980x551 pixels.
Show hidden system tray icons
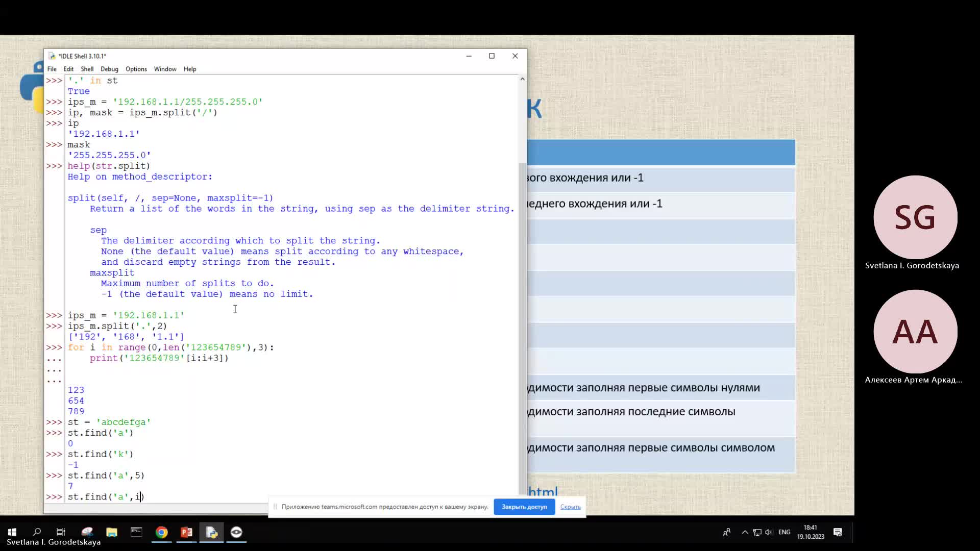(x=745, y=532)
